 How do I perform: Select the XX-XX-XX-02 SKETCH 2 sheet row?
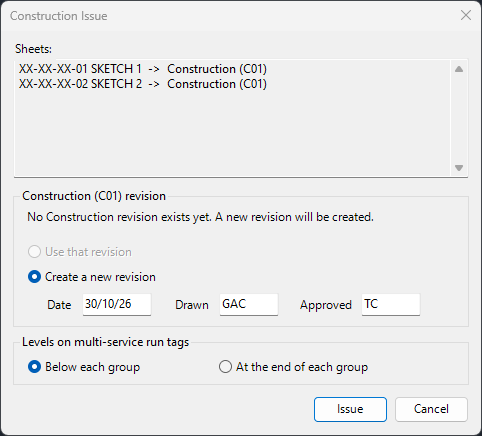pyautogui.click(x=143, y=84)
